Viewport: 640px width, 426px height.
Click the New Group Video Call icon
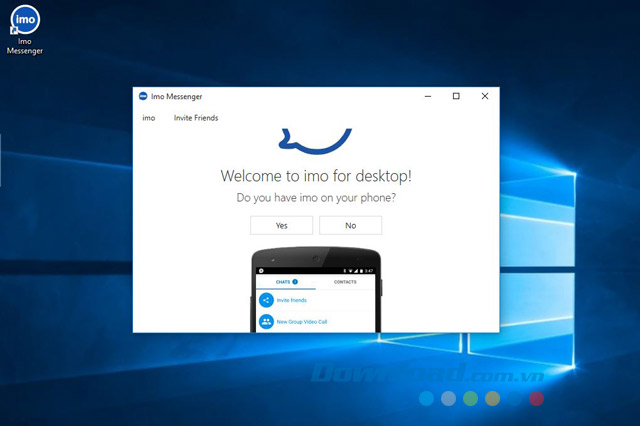tap(267, 322)
